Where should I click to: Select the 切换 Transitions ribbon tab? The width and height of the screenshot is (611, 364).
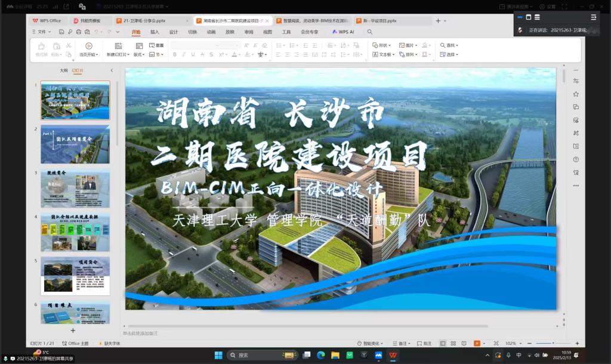(193, 32)
